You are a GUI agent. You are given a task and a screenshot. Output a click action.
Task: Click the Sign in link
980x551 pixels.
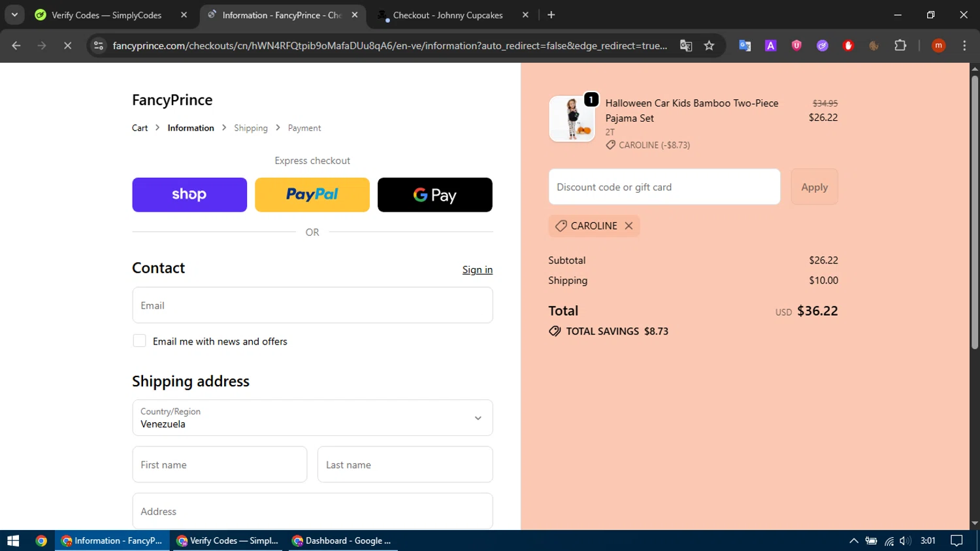[478, 270]
